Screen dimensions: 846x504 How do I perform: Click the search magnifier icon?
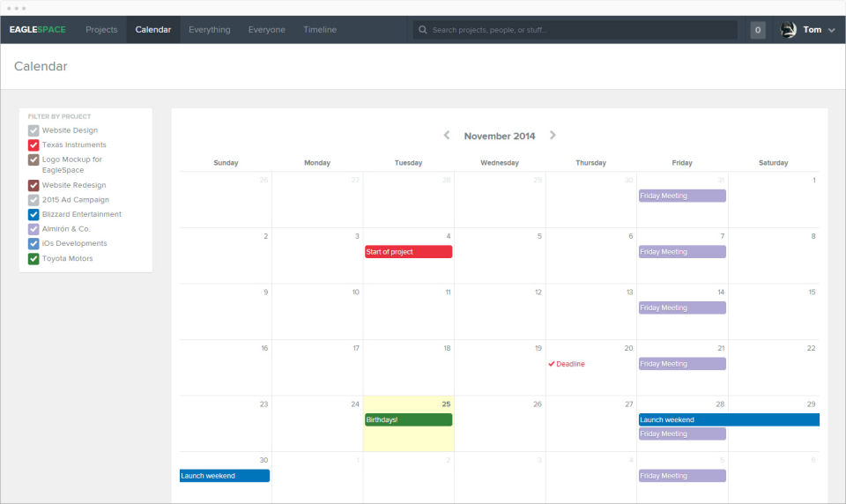(x=423, y=30)
